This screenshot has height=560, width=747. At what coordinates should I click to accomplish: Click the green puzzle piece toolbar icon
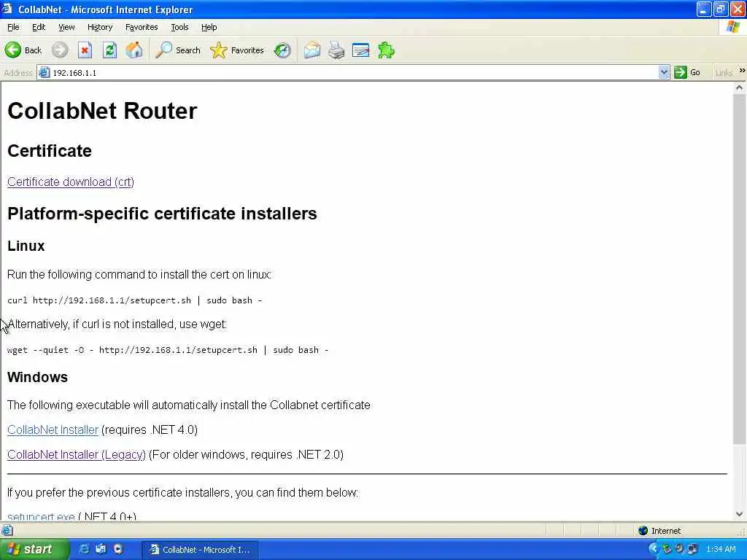coord(386,50)
